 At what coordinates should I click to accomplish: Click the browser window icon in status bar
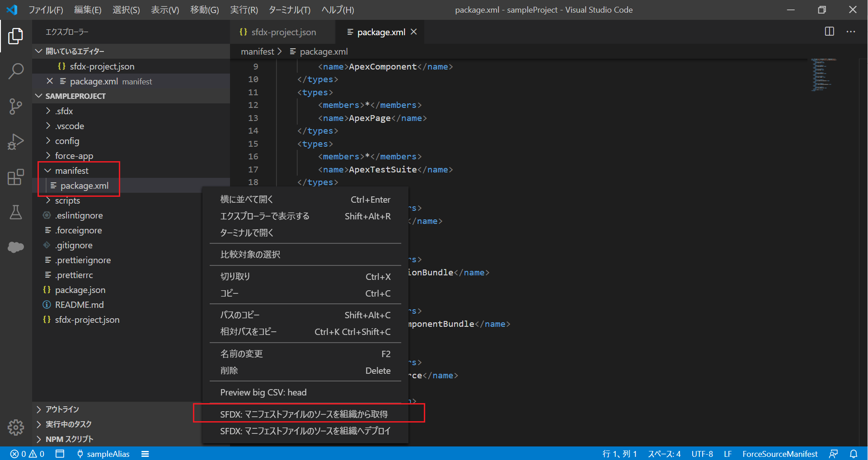point(60,454)
